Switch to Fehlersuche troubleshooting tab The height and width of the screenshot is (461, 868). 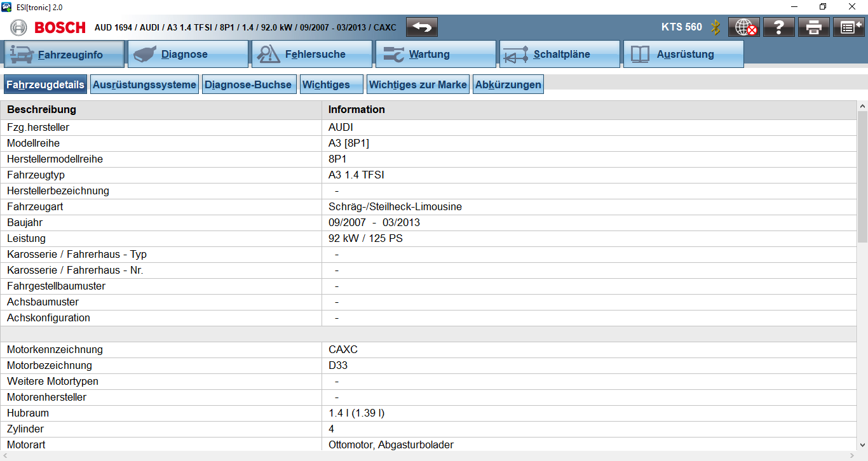[x=311, y=55]
